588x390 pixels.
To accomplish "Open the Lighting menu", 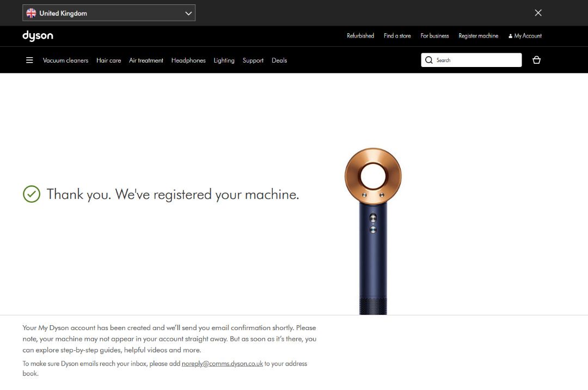I will pyautogui.click(x=224, y=60).
